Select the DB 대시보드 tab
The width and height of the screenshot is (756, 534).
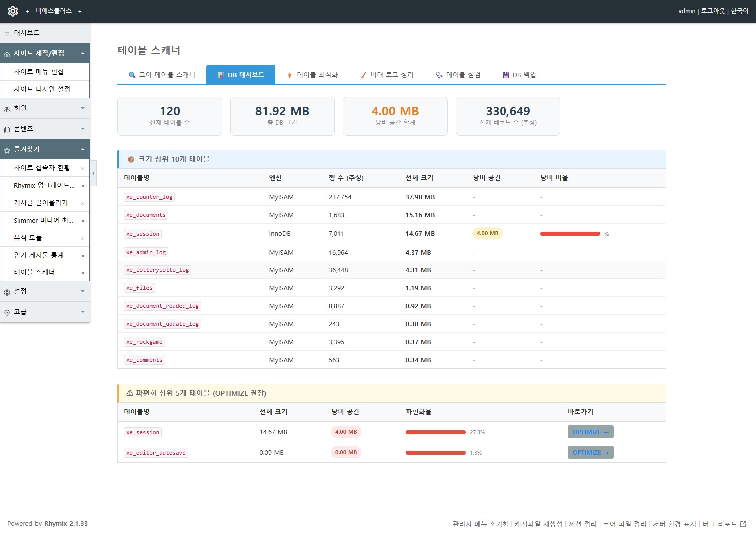[x=241, y=75]
